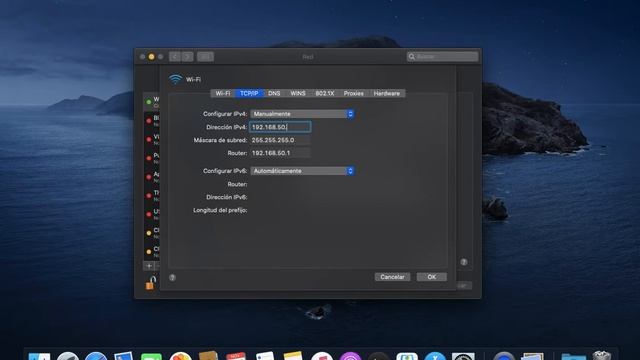Click the Wi-Fi signal icon in the sheet header
Image resolution: width=640 pixels, height=360 pixels.
pos(175,79)
